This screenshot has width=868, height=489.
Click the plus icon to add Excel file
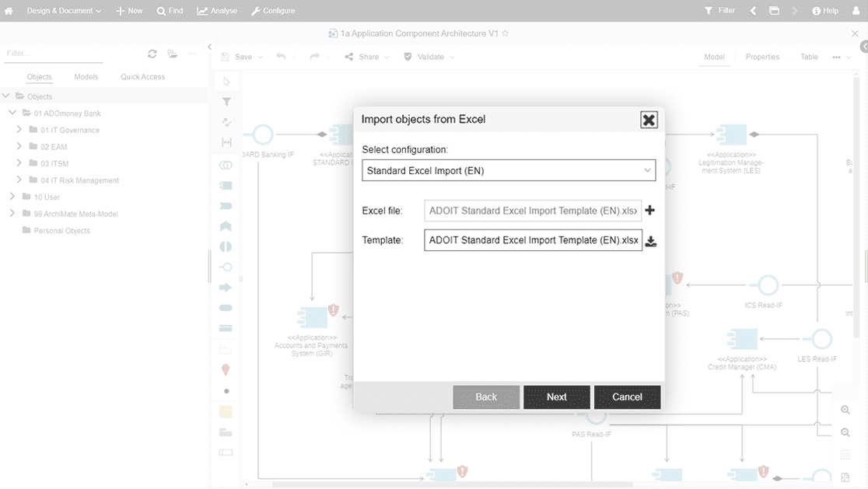coord(650,210)
